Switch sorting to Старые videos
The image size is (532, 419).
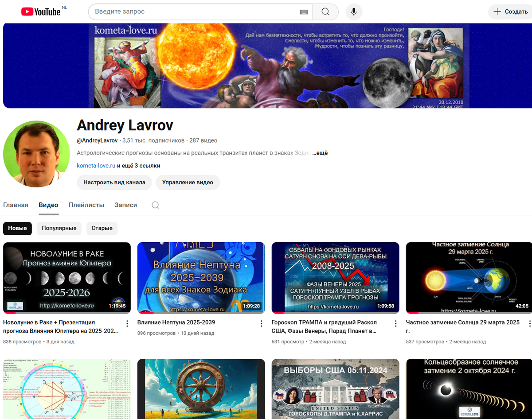coord(102,228)
